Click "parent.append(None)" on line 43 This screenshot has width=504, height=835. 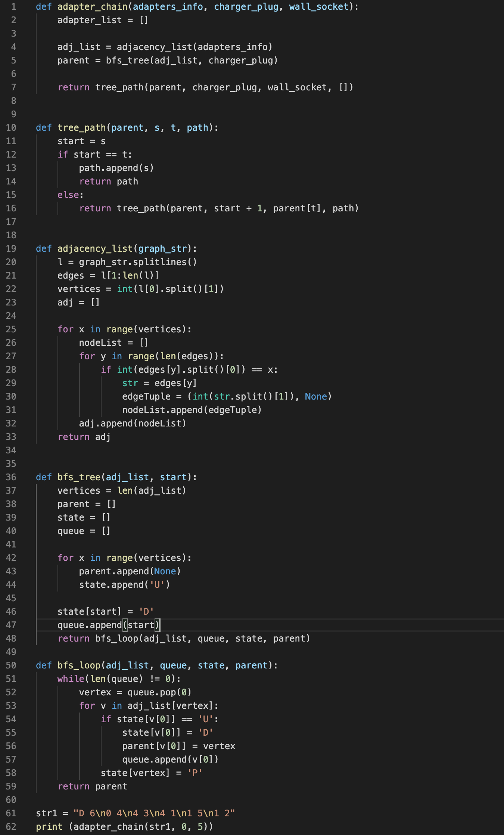click(x=130, y=571)
